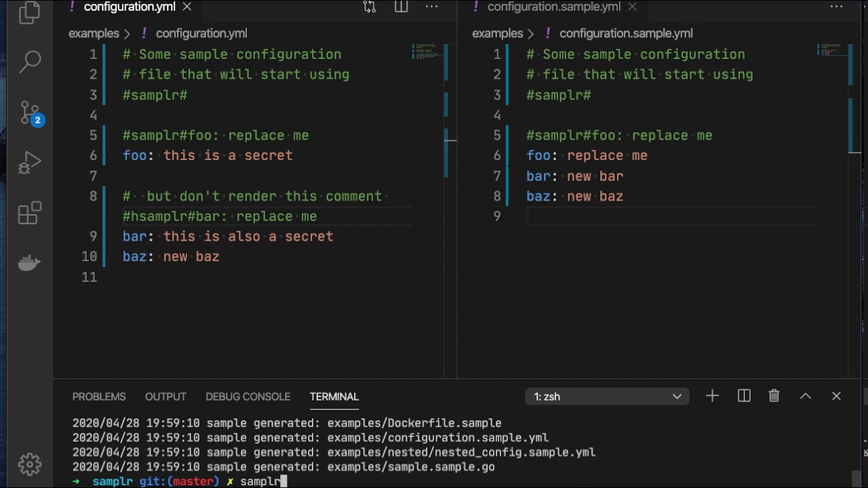The width and height of the screenshot is (868, 488).
Task: Open the Search view in activity bar
Action: pyautogui.click(x=29, y=61)
